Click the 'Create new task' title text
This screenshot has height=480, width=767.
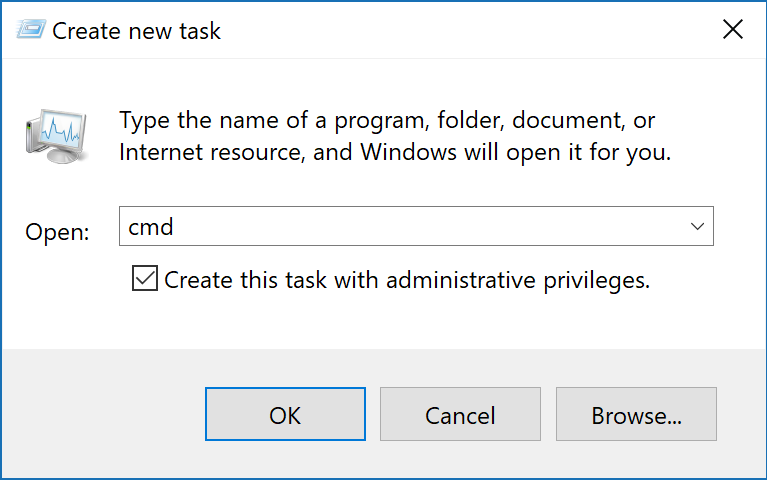pyautogui.click(x=136, y=31)
